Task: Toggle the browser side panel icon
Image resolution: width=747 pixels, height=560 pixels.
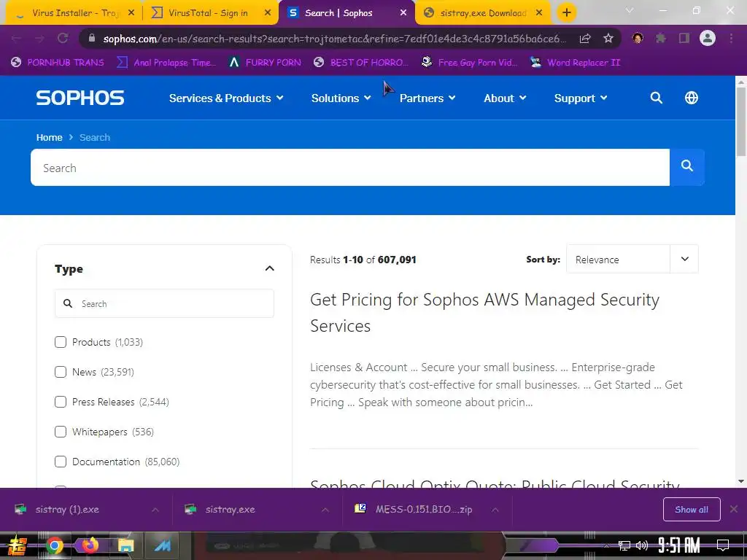Action: tap(684, 39)
